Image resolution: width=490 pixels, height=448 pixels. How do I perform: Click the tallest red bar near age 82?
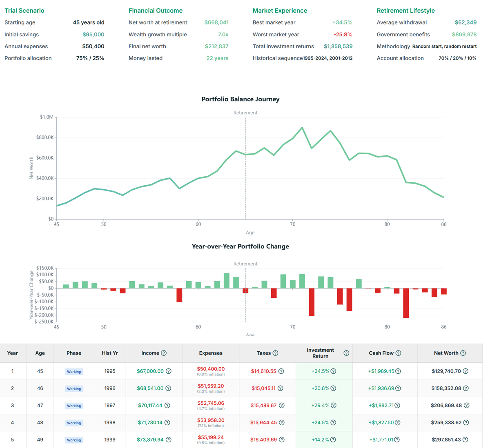point(406,303)
